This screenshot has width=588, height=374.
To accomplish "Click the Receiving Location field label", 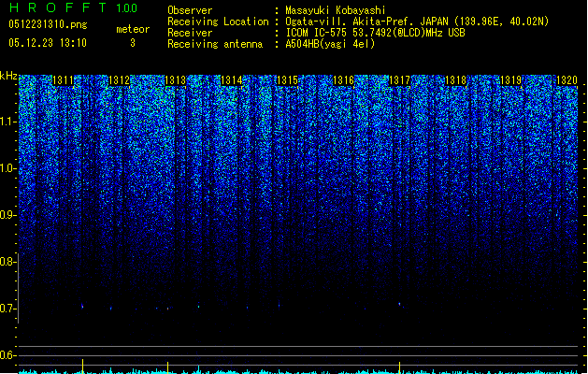I will tap(218, 22).
